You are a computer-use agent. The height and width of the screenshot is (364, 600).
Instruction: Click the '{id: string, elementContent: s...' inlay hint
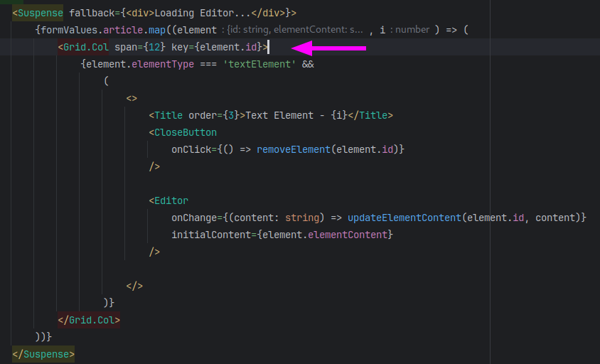(x=294, y=30)
